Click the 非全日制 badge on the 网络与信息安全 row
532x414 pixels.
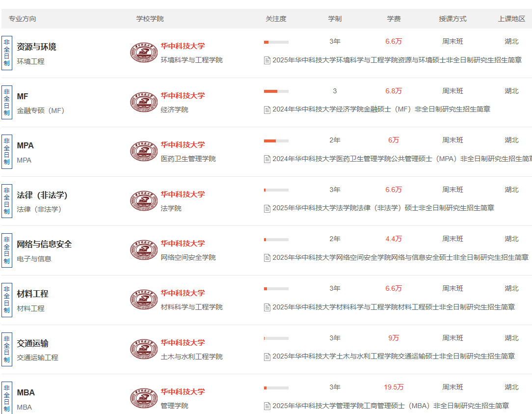point(7,250)
